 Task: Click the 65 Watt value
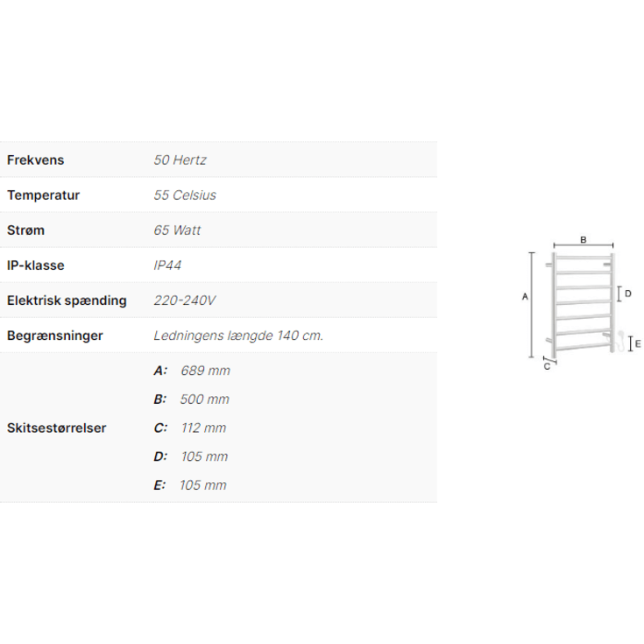click(177, 230)
